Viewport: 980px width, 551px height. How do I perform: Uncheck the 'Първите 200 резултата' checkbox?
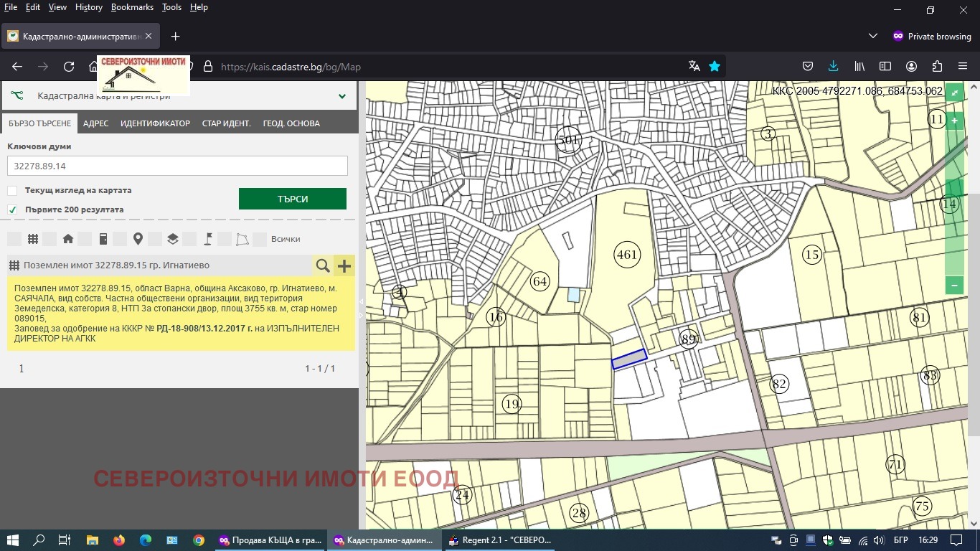tap(12, 209)
